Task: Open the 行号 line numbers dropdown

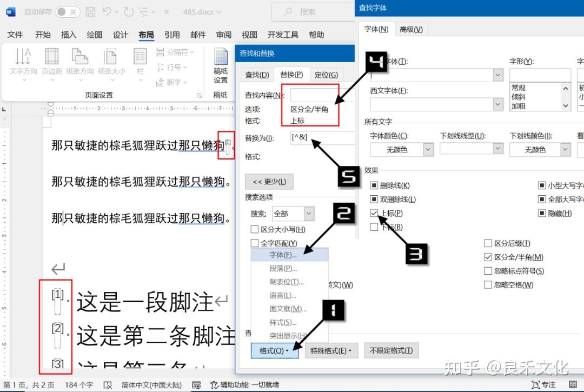Action: [x=172, y=68]
